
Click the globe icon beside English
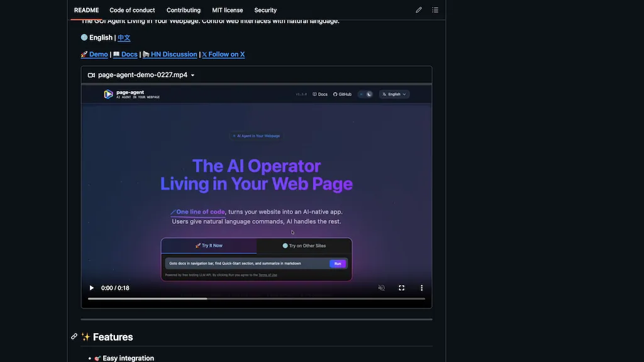tap(84, 37)
